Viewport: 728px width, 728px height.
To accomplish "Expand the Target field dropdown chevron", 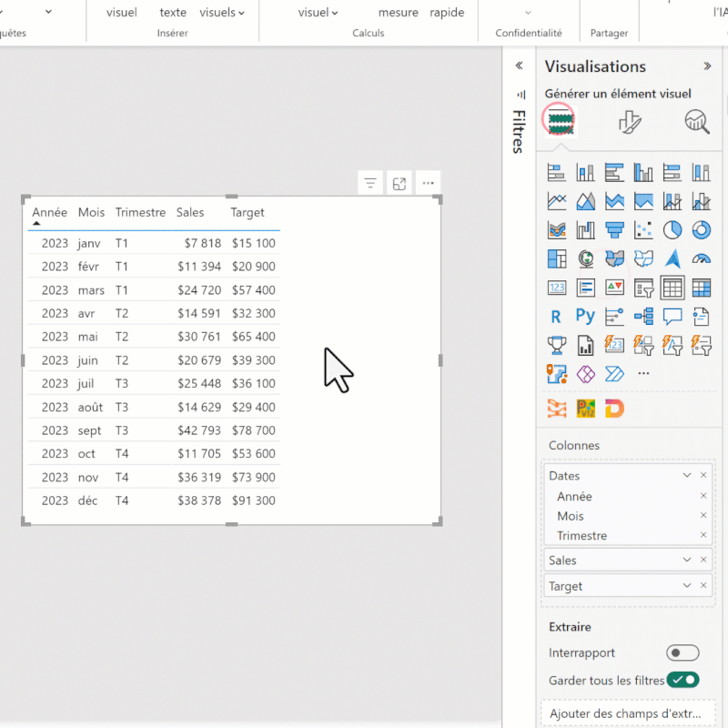I will click(687, 585).
